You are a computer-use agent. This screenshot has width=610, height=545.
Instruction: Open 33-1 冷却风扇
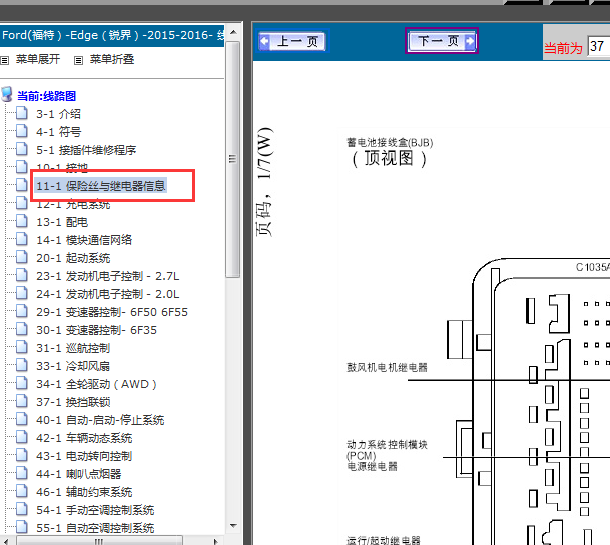click(x=73, y=366)
